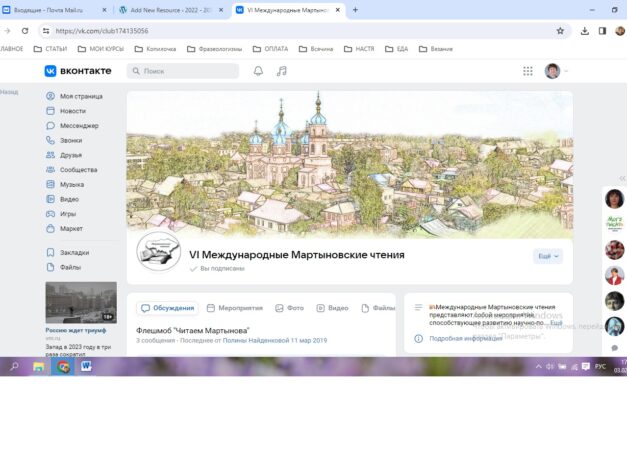Open the Вы подписаны subscription menu

pos(221,269)
